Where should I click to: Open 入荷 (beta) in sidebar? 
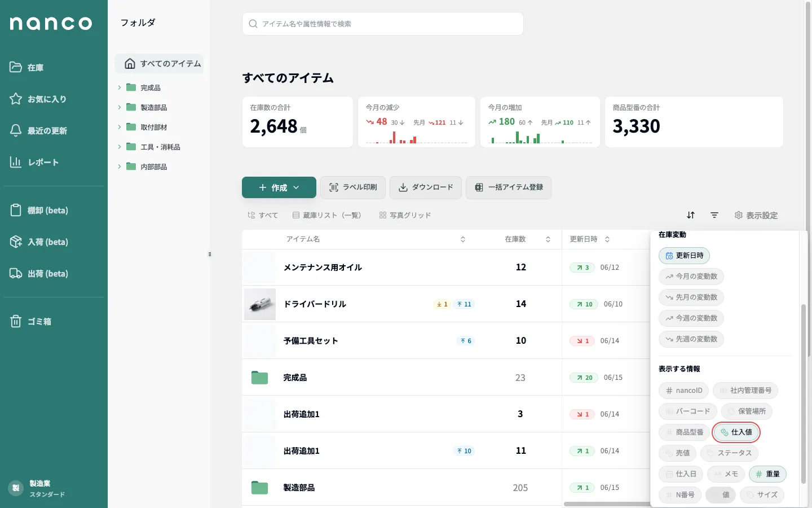39,242
